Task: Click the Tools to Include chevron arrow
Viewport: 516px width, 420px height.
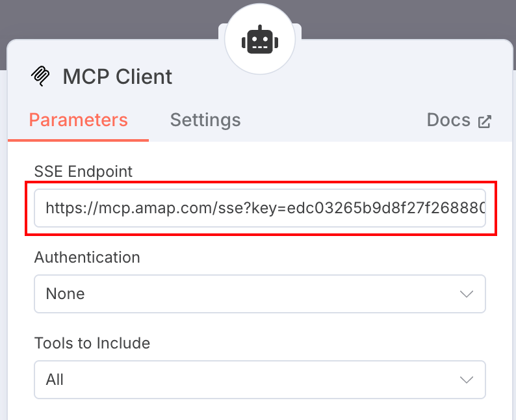Action: (467, 380)
